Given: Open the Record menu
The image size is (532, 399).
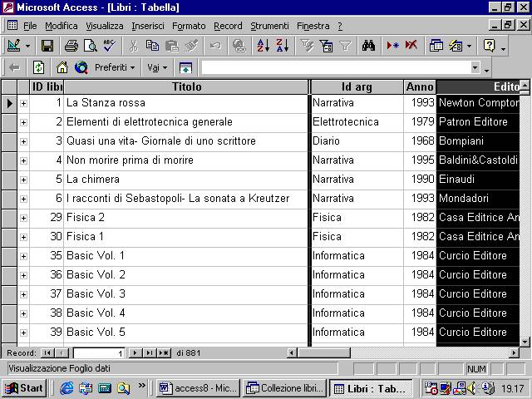Looking at the screenshot, I should tap(228, 26).
